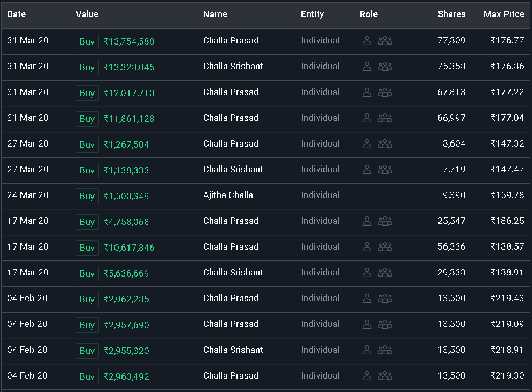The height and width of the screenshot is (392, 532).
Task: Click the 24 Mar 20 date cell
Action: 28,195
